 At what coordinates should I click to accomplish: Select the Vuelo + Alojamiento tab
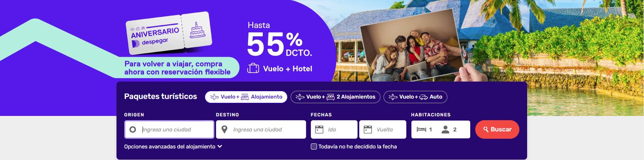246,97
